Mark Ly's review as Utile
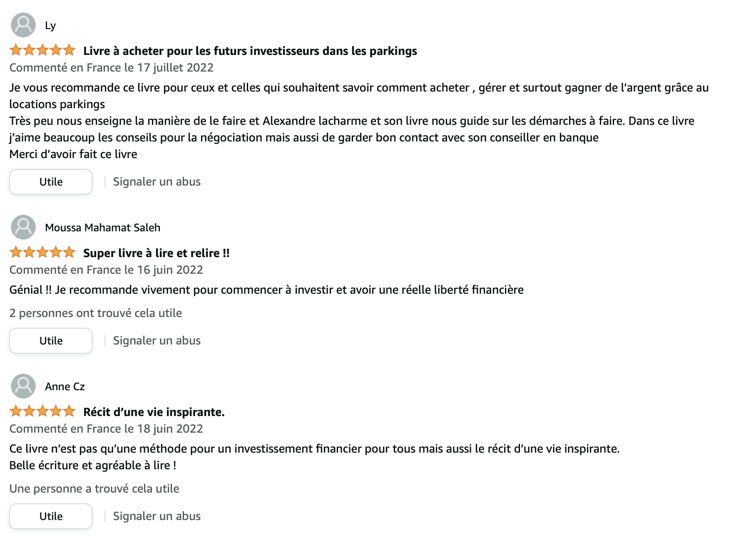The height and width of the screenshot is (540, 756). click(x=51, y=182)
